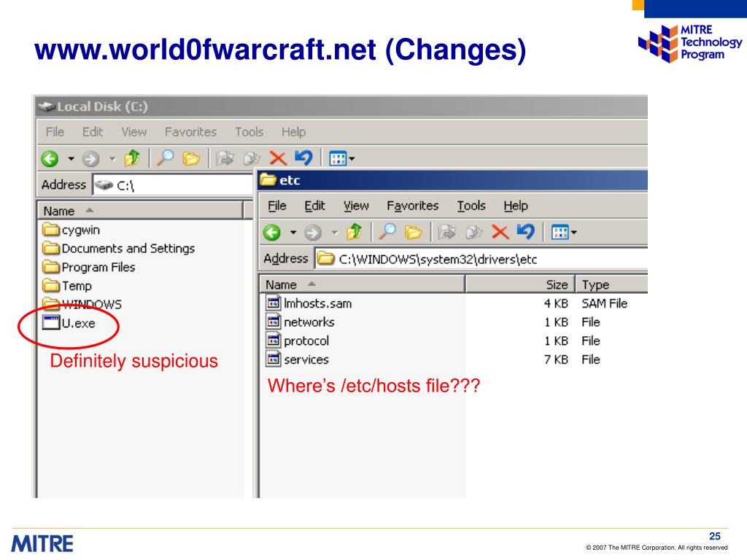Click Forward arrow in etc window toolbar
This screenshot has width=747, height=560.
point(313,233)
